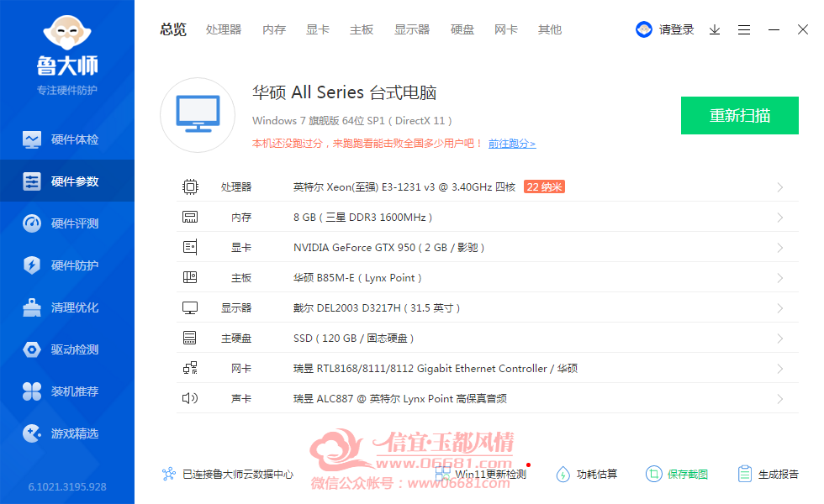
Task: Open 装机推荐 recommendations
Action: point(67,391)
